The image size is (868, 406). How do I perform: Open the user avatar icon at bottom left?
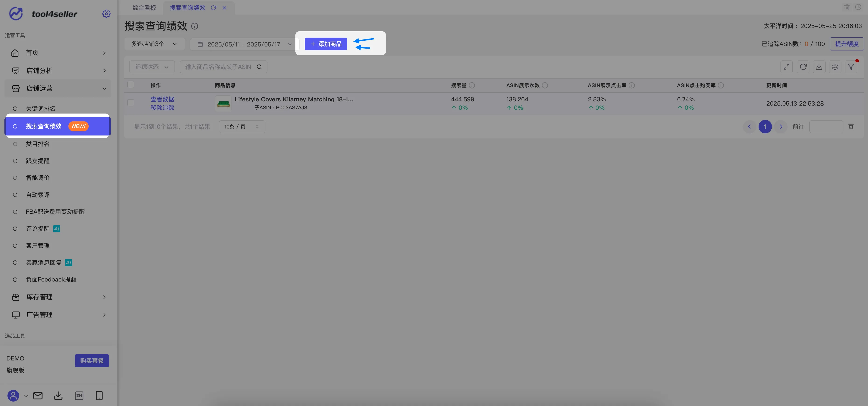point(13,395)
